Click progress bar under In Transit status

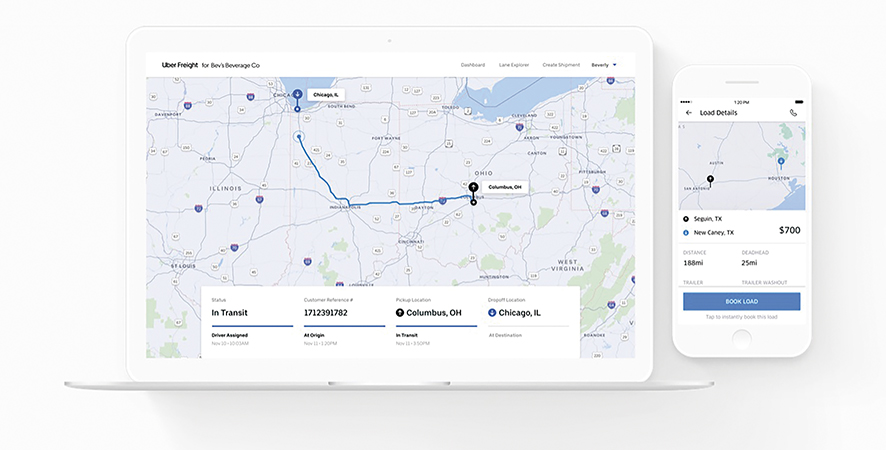click(252, 326)
